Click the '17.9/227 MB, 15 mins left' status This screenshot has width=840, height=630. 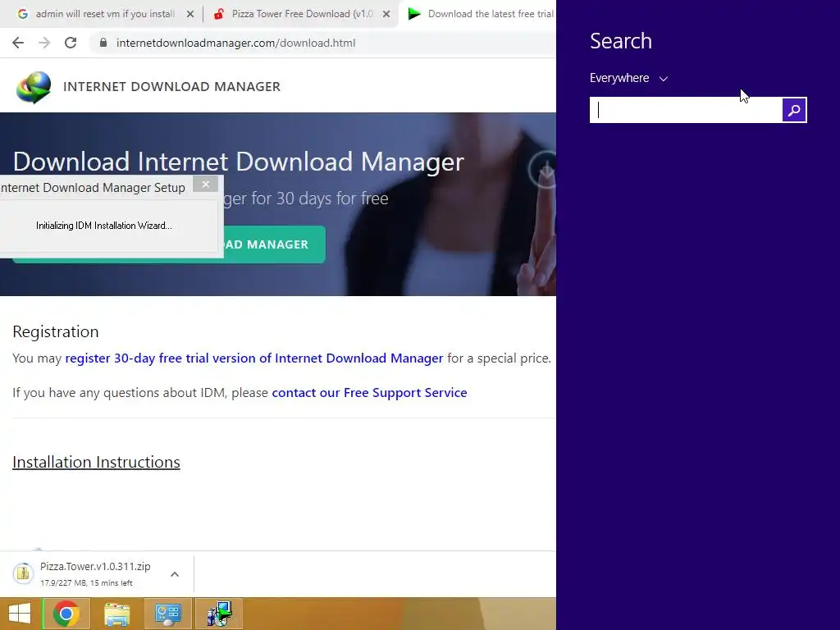click(x=86, y=583)
